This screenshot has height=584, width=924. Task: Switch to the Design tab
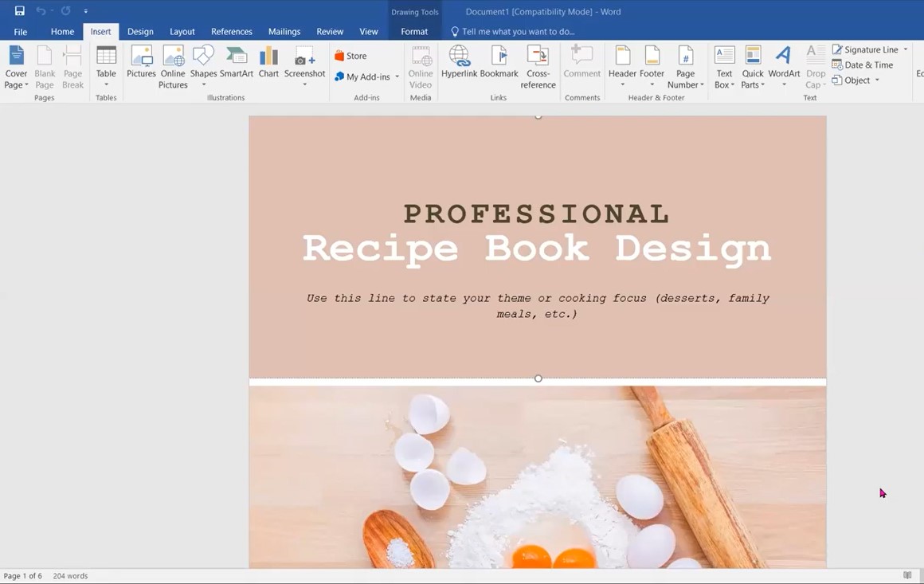click(x=140, y=32)
